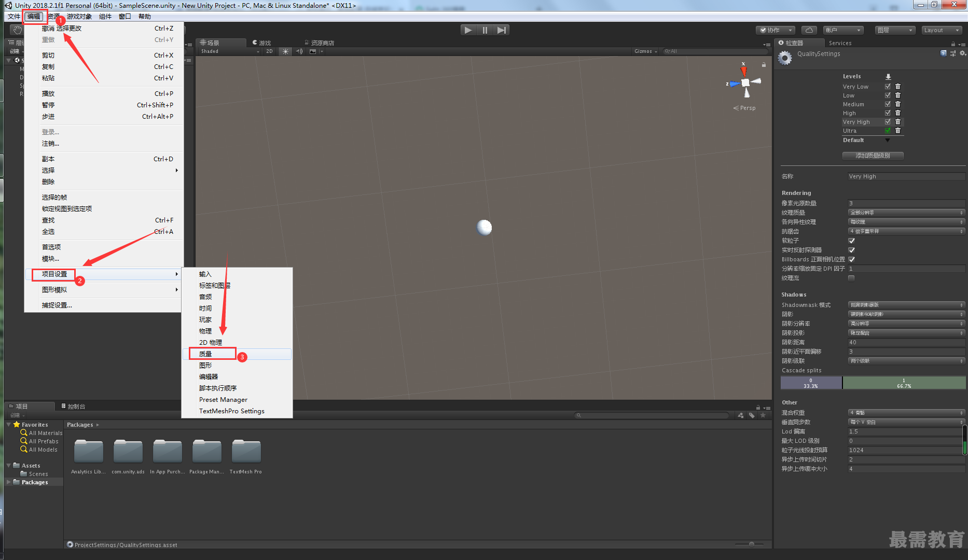This screenshot has height=560, width=968.
Task: Toggle the Very Low level platform checkbox
Action: point(888,87)
